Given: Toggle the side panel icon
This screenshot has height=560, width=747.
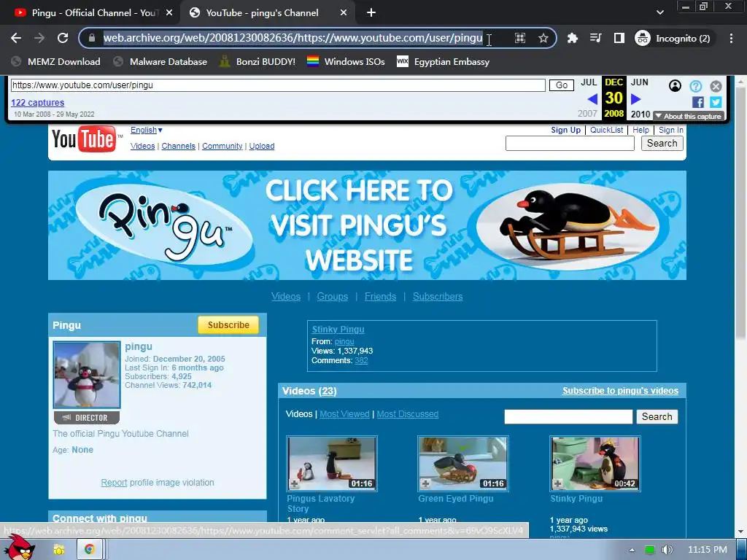Looking at the screenshot, I should pos(619,38).
